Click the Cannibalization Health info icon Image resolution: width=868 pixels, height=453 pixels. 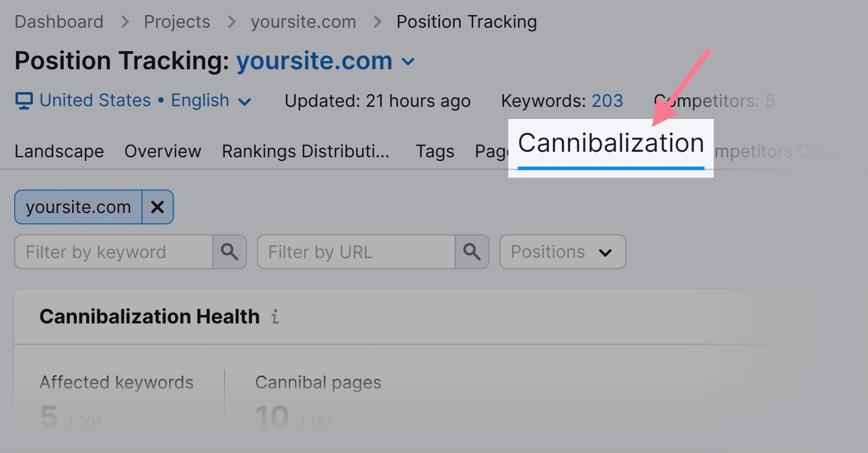(275, 317)
